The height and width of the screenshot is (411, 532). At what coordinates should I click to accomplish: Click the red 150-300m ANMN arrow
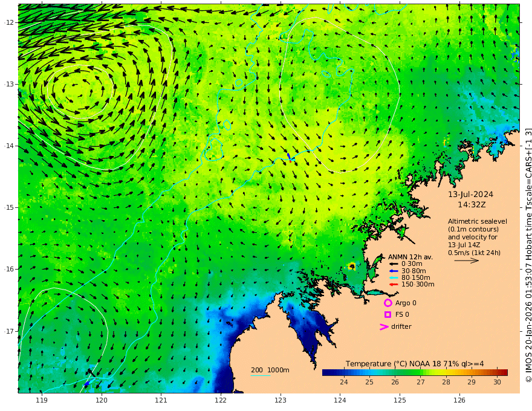(393, 285)
